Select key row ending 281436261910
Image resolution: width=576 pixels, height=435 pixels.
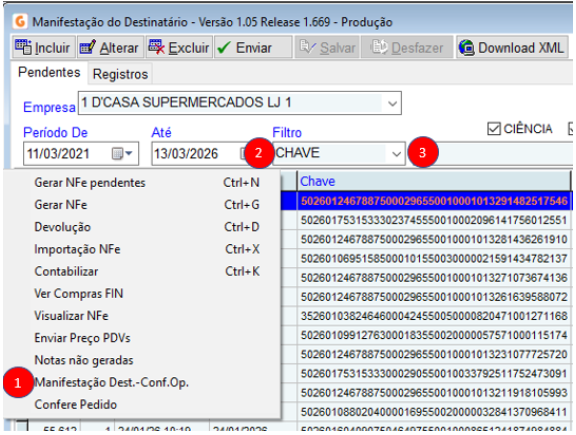(434, 239)
